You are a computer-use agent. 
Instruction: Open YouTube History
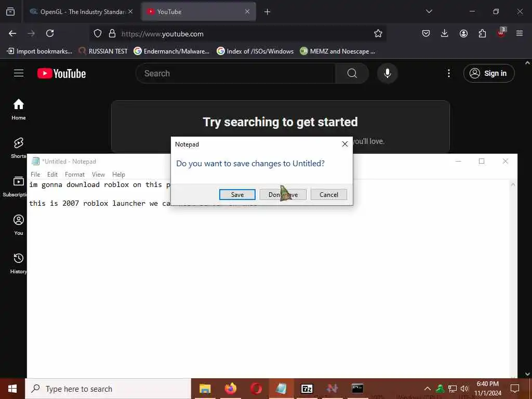pos(18,263)
